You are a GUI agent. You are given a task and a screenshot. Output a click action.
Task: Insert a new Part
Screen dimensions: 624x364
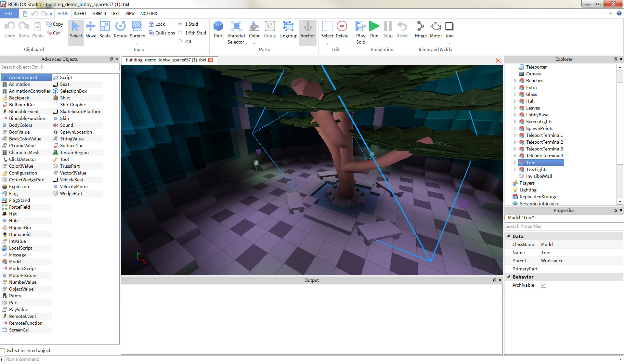(x=218, y=30)
